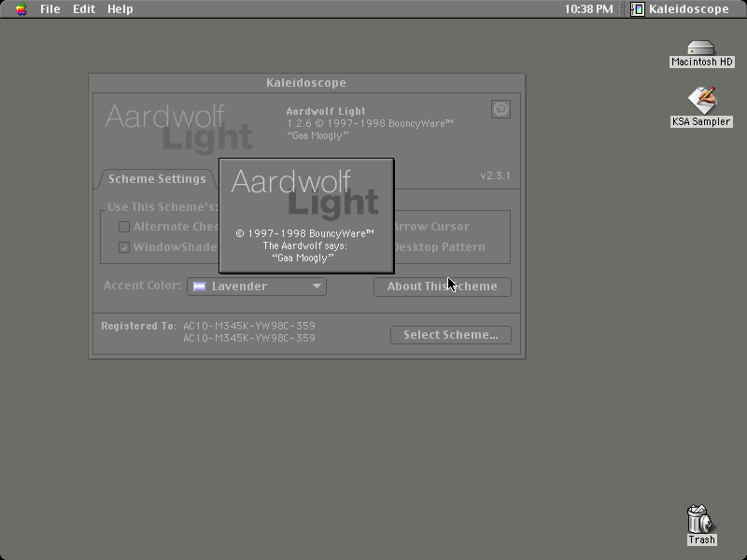Click the v2.3.1 version text
The image size is (747, 560).
pyautogui.click(x=495, y=175)
